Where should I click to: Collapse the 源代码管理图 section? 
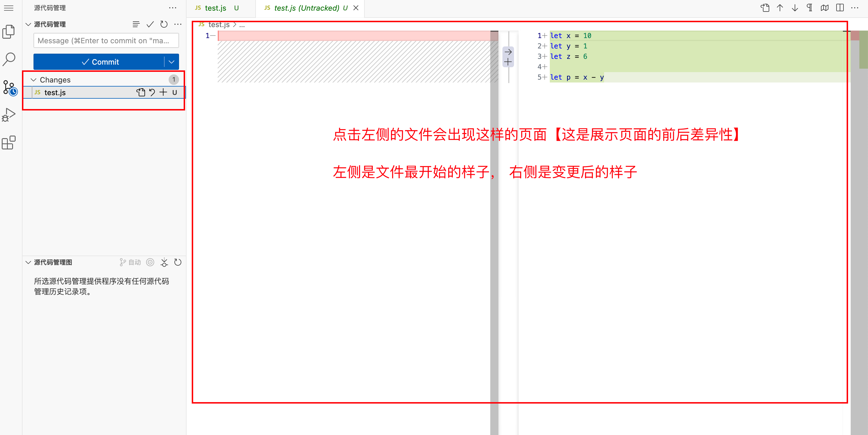pyautogui.click(x=28, y=262)
